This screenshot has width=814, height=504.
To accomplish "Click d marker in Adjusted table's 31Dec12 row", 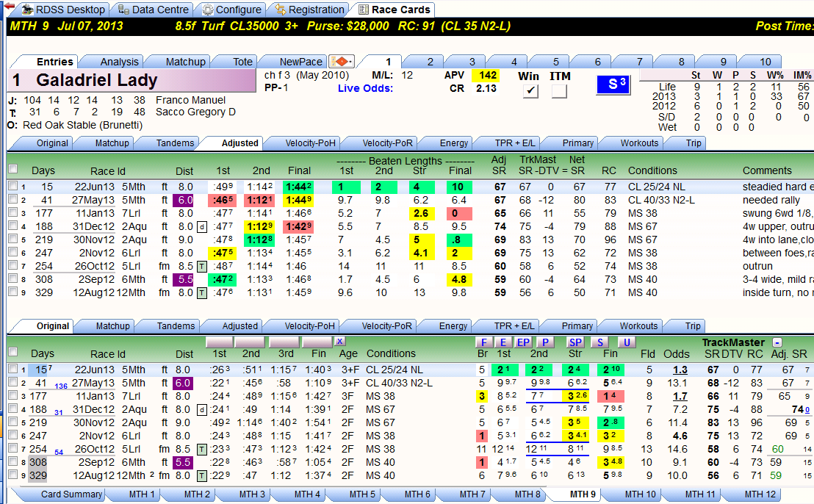I will 201,227.
